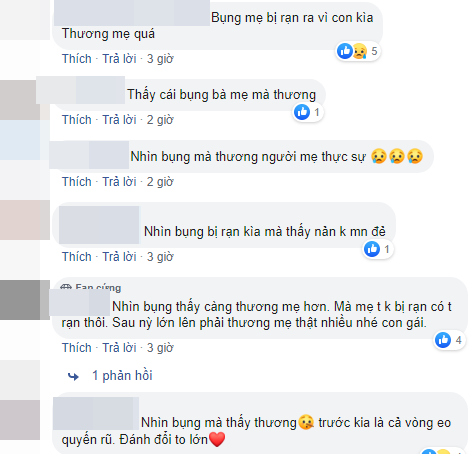Open the '2 giờ' timestamp under 'người mẹ thực sự' comment

pos(160,182)
